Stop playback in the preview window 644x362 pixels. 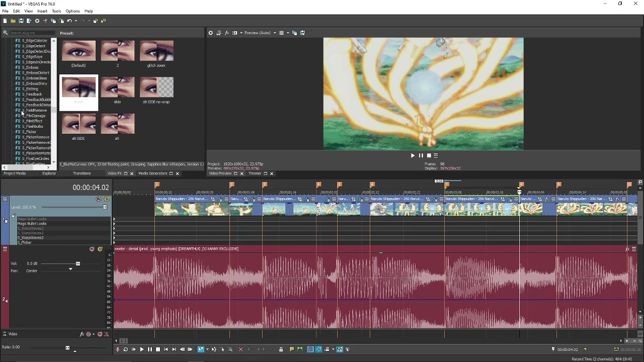(x=429, y=155)
